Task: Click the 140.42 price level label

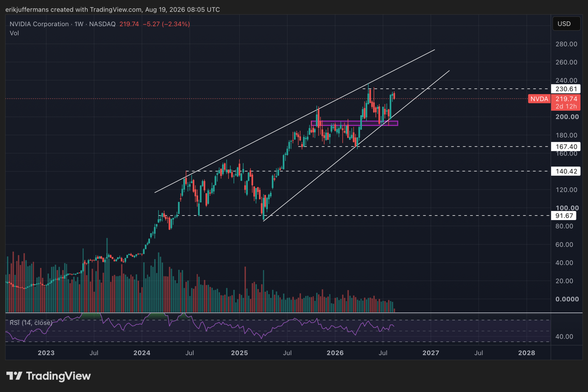Action: pyautogui.click(x=566, y=171)
